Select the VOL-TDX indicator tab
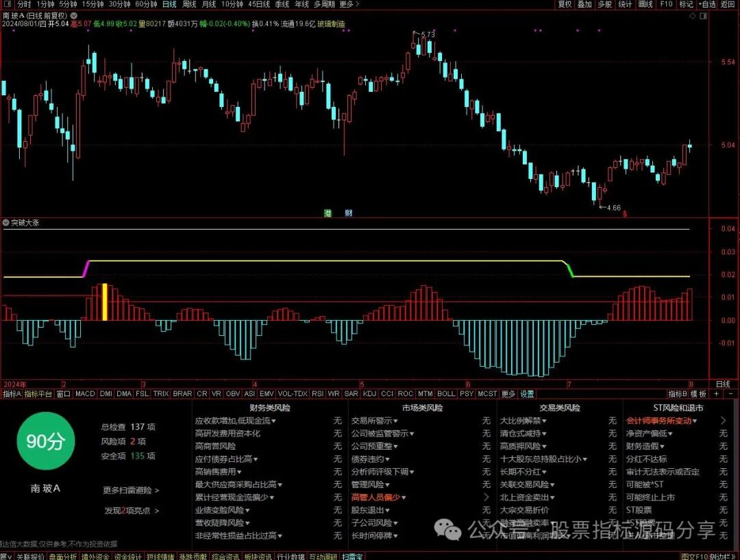 293,393
